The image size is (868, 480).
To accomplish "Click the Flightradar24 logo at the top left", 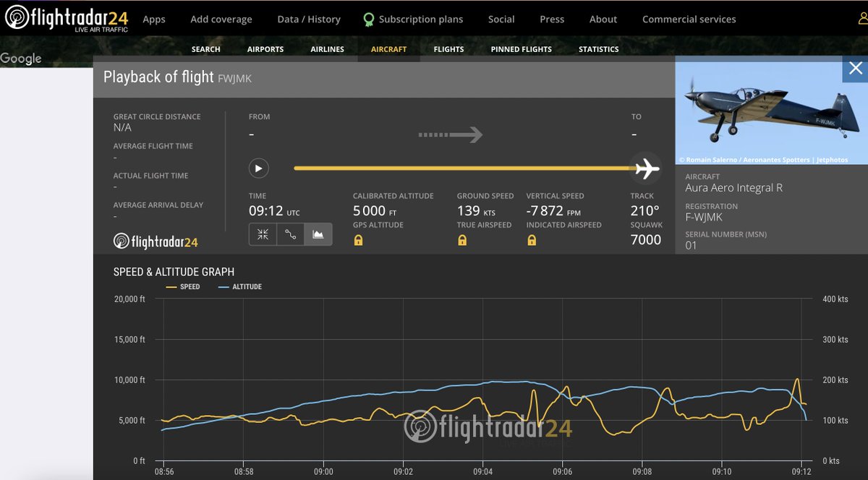I will 67,19.
